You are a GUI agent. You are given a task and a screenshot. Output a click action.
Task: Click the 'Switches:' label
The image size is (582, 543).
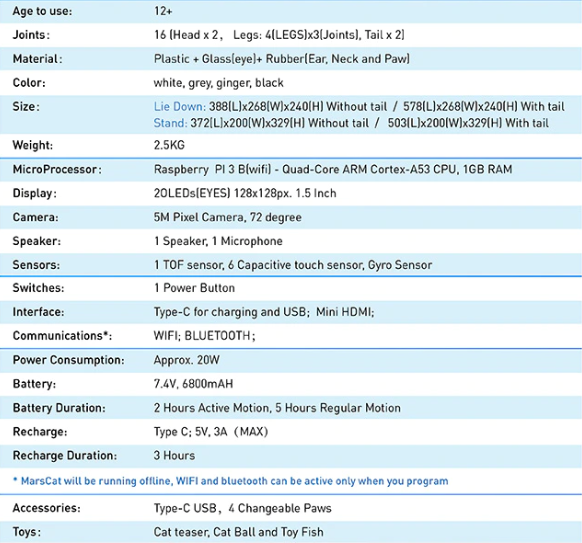coord(38,288)
